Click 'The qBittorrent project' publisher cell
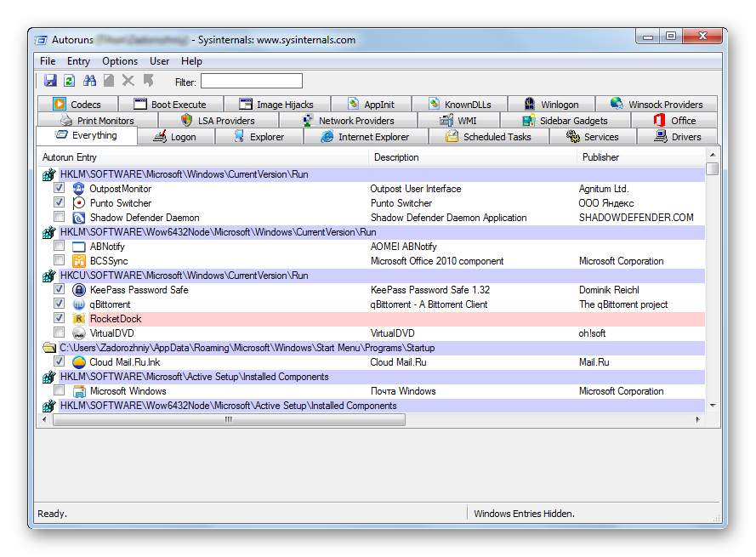 pos(623,304)
